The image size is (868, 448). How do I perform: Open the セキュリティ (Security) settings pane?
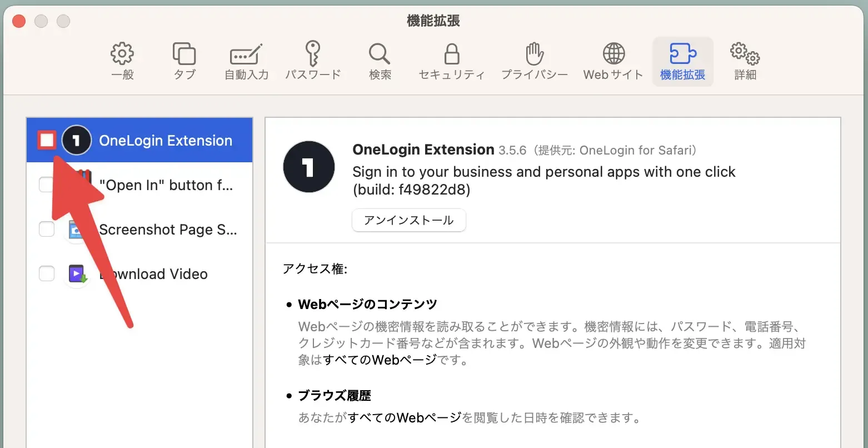click(451, 61)
